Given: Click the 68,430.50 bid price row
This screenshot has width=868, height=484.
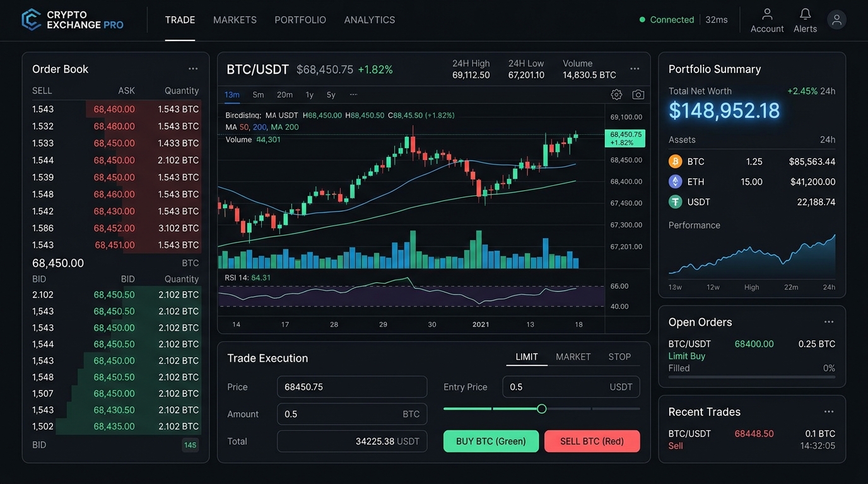Looking at the screenshot, I should [x=115, y=410].
